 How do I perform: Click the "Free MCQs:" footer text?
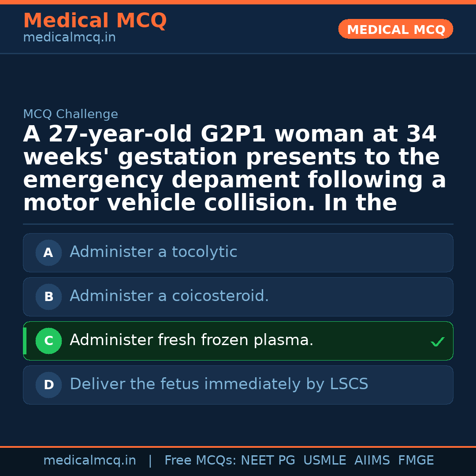(x=200, y=461)
